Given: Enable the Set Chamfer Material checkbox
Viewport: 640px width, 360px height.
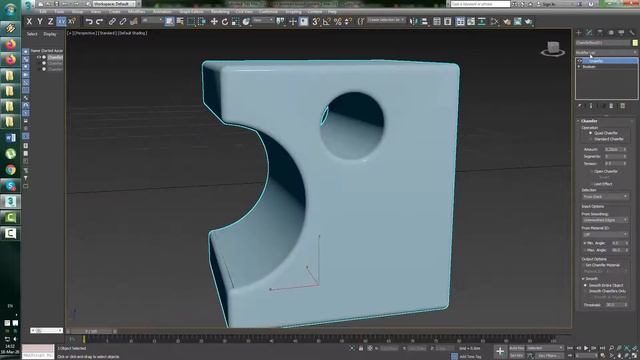Looking at the screenshot, I should [x=584, y=265].
